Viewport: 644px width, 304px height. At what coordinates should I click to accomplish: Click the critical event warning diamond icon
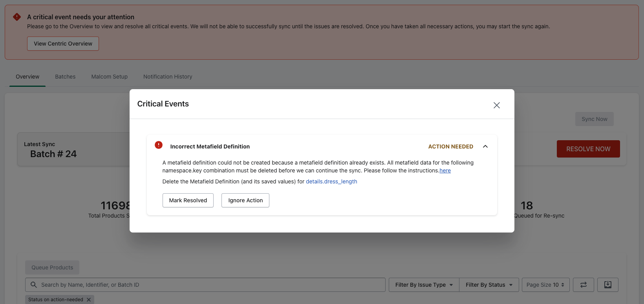coord(17,17)
